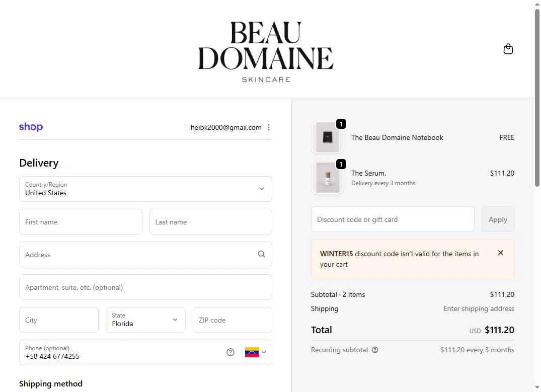Click 'The Serum.' item name

click(x=368, y=173)
